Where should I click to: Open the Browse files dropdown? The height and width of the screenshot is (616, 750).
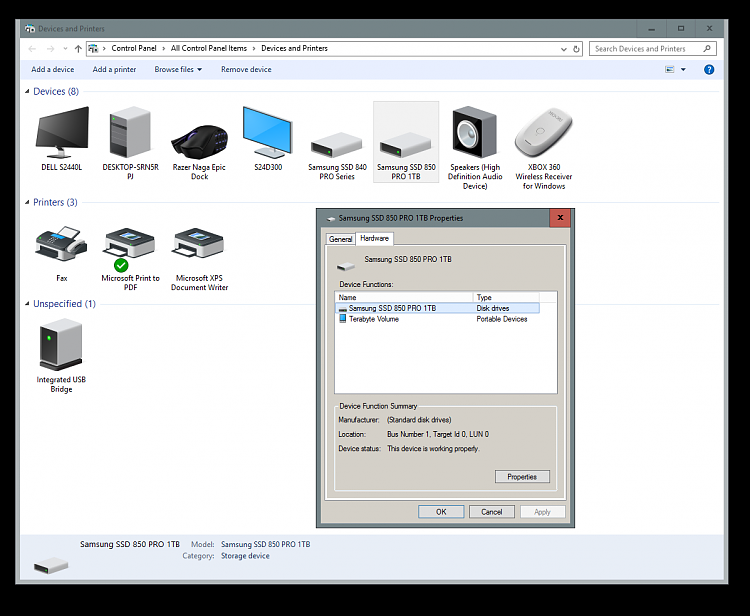(178, 69)
